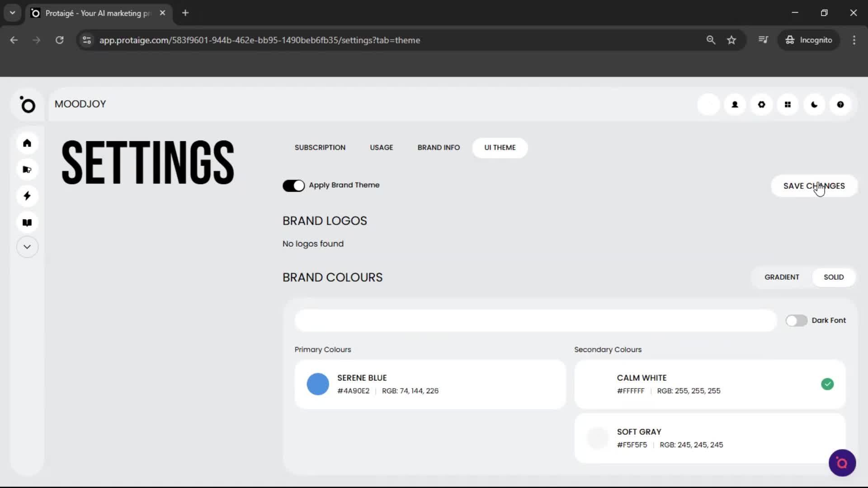
Task: Select the megaphone campaigns icon
Action: (27, 169)
